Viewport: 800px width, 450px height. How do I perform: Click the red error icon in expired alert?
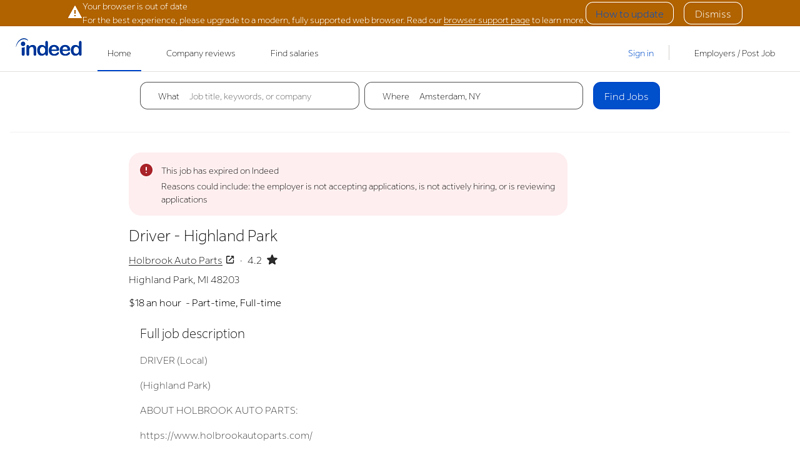pos(146,170)
